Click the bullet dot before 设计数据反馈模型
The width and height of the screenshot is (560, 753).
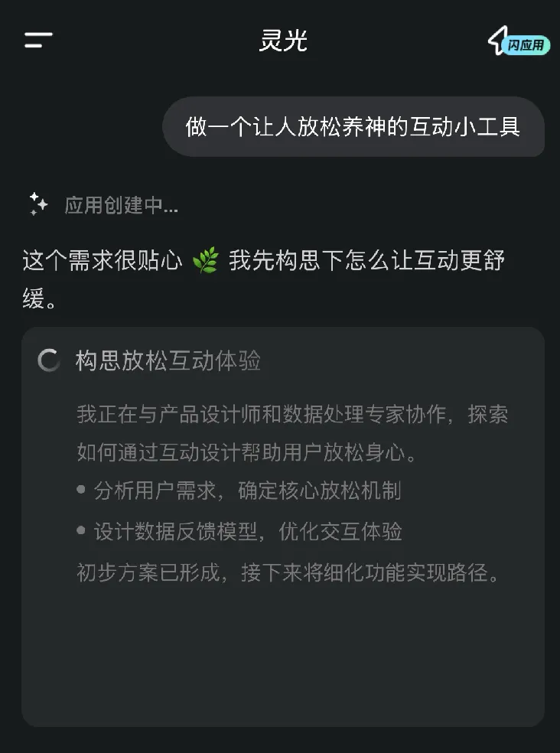[81, 531]
